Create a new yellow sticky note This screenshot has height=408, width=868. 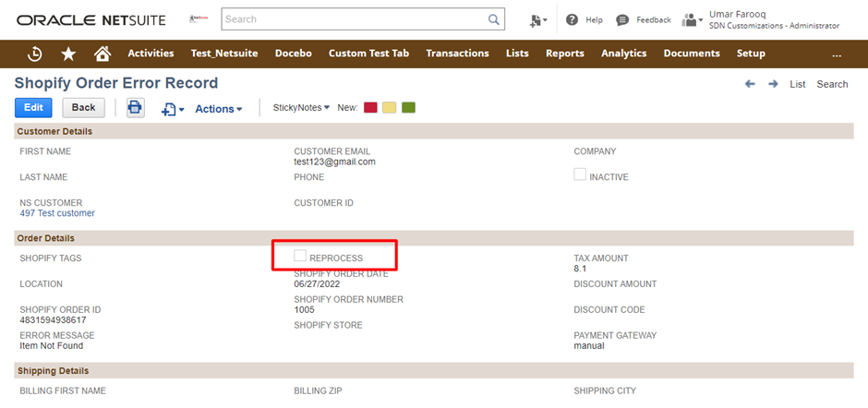[389, 107]
